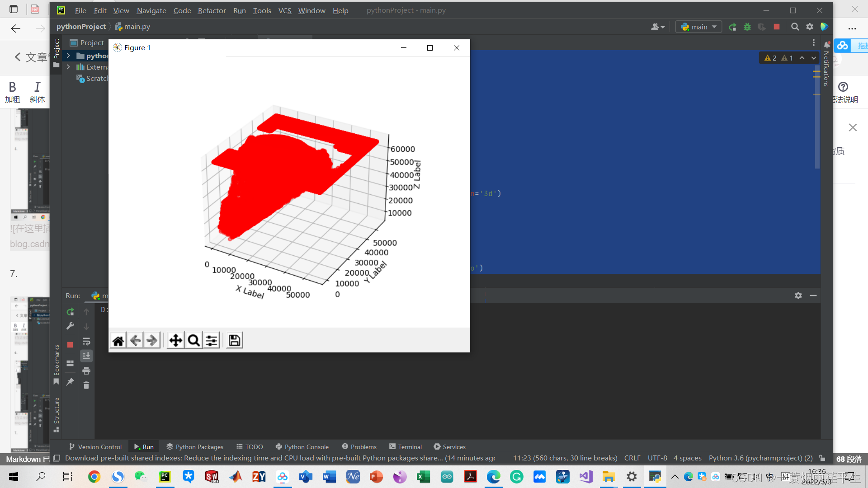Open Run panel settings gear
The height and width of the screenshot is (488, 868).
click(798, 296)
